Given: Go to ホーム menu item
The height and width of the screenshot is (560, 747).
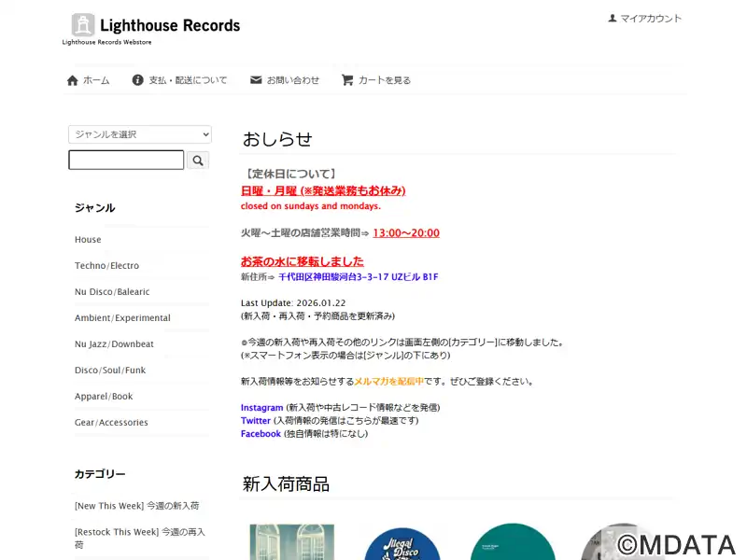Looking at the screenshot, I should (96, 80).
